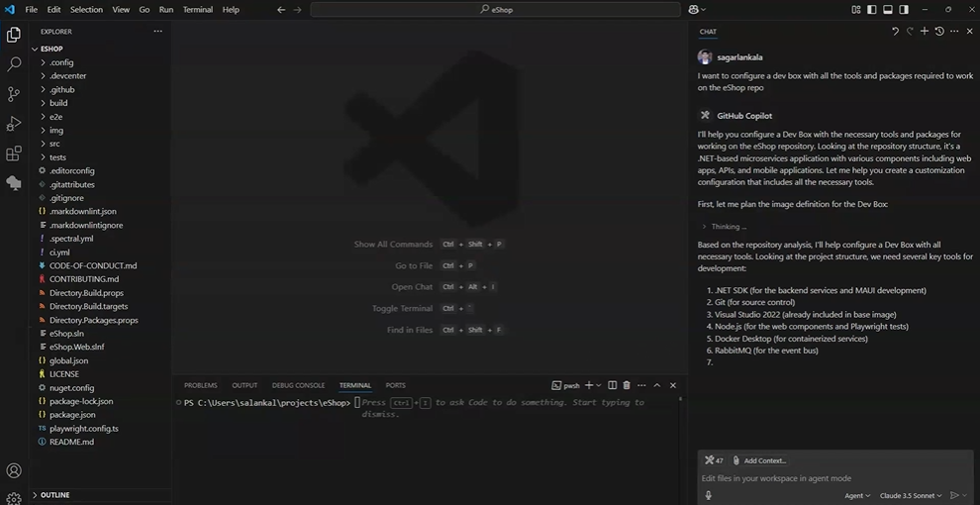Click the kill terminal trash icon
The width and height of the screenshot is (980, 505).
point(626,385)
